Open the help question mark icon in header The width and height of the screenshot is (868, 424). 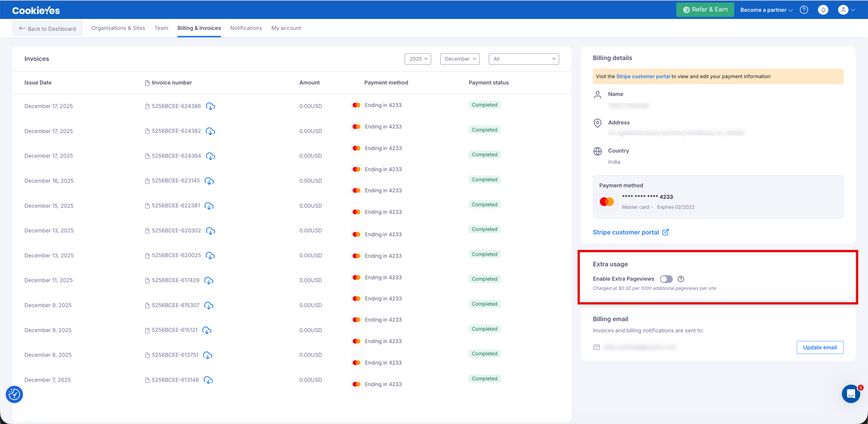click(804, 10)
